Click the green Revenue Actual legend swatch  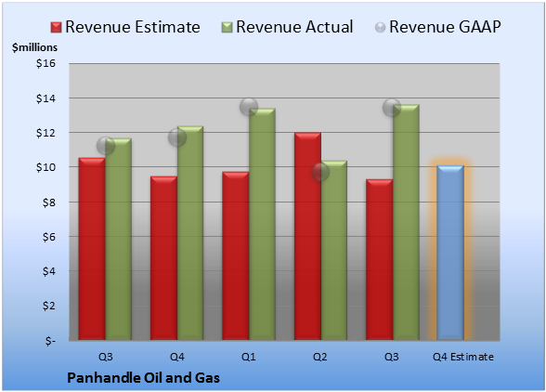(227, 28)
